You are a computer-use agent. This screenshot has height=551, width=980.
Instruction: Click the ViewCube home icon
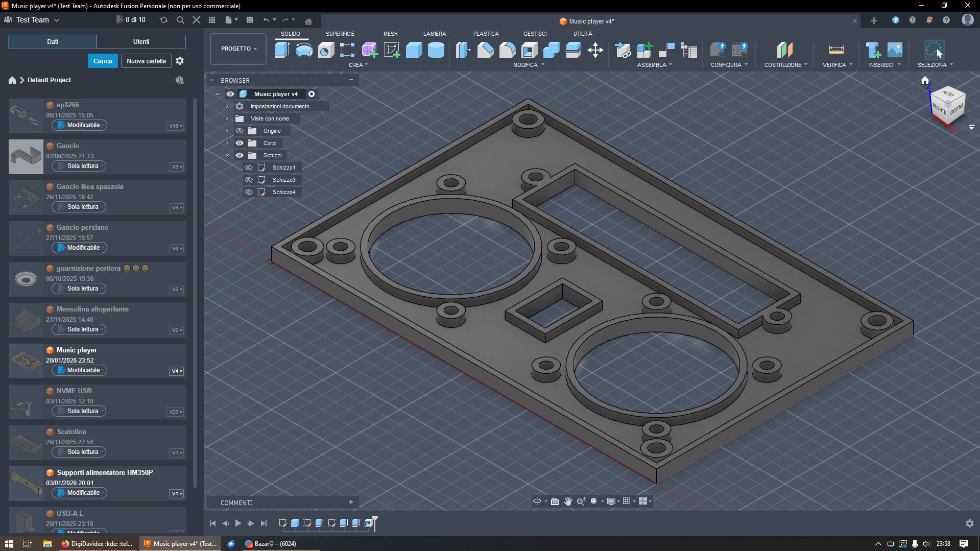point(925,81)
